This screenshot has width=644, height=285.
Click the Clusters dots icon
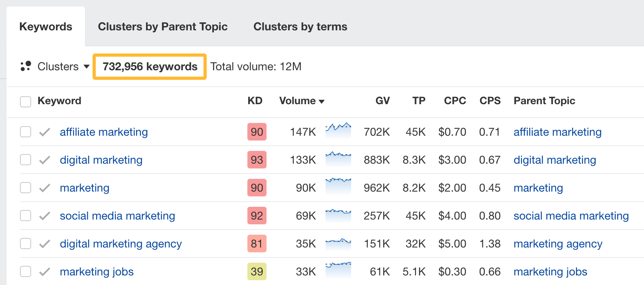pos(26,66)
